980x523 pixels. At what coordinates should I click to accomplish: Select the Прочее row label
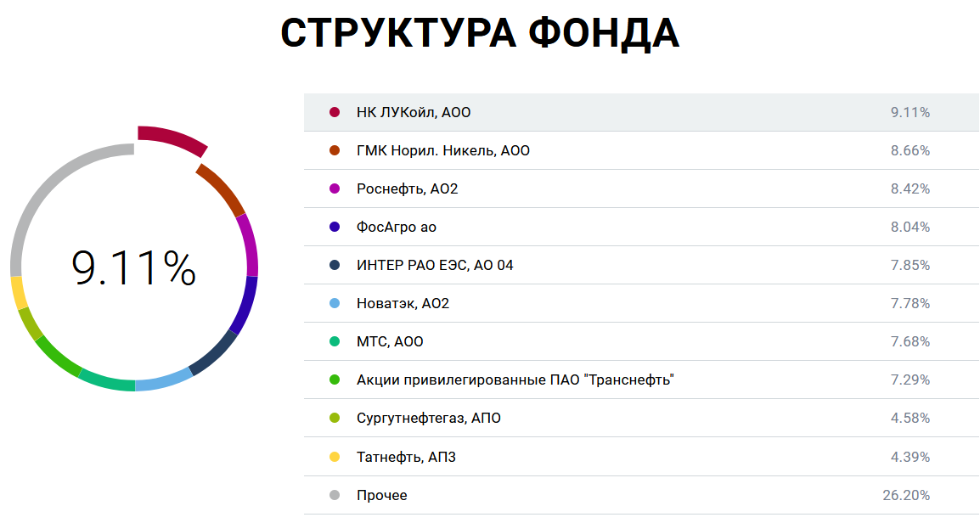pos(381,495)
